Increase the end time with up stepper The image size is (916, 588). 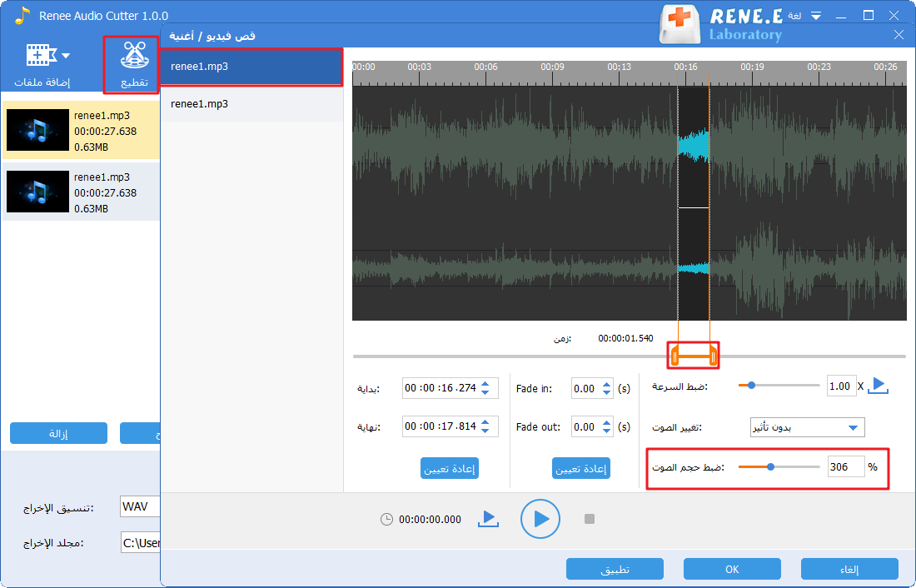[x=485, y=422]
